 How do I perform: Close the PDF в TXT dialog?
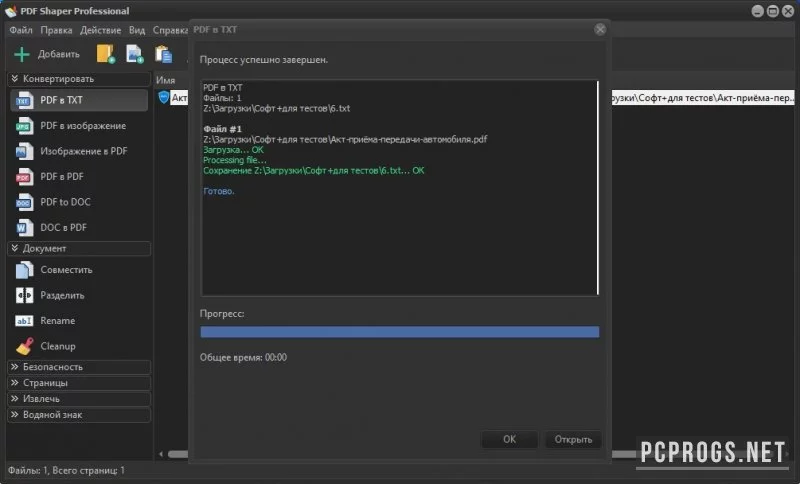(600, 30)
